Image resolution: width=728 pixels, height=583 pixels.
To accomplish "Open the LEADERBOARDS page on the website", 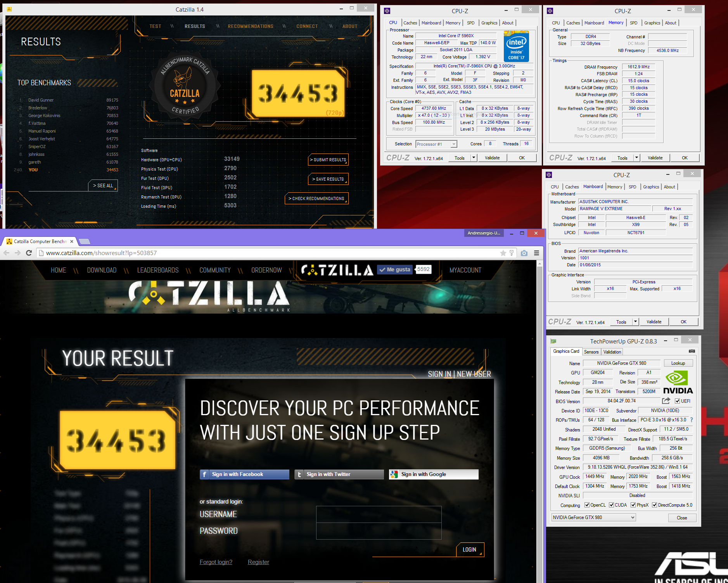I will coord(158,270).
